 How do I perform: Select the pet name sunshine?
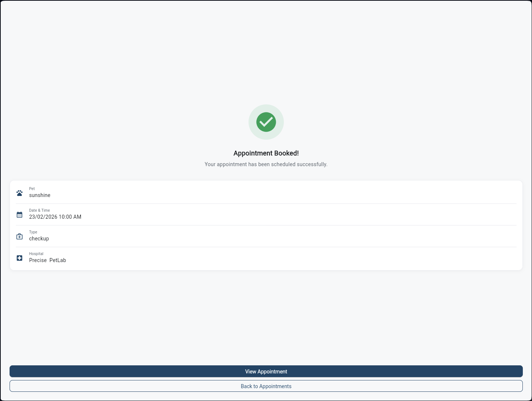coord(39,195)
